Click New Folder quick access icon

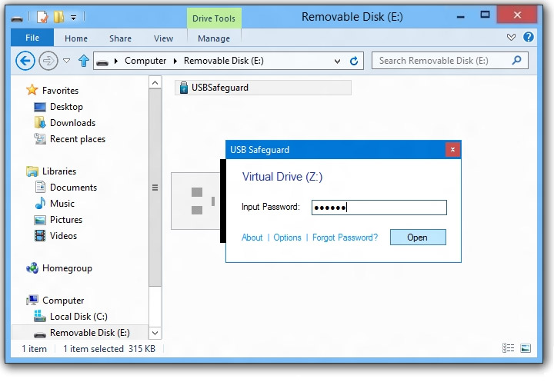pyautogui.click(x=58, y=17)
